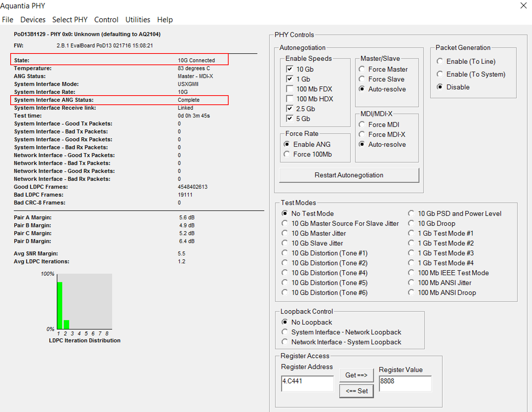532x412 pixels.
Task: Select 1 Gb Test Mode #1
Action: [411, 233]
